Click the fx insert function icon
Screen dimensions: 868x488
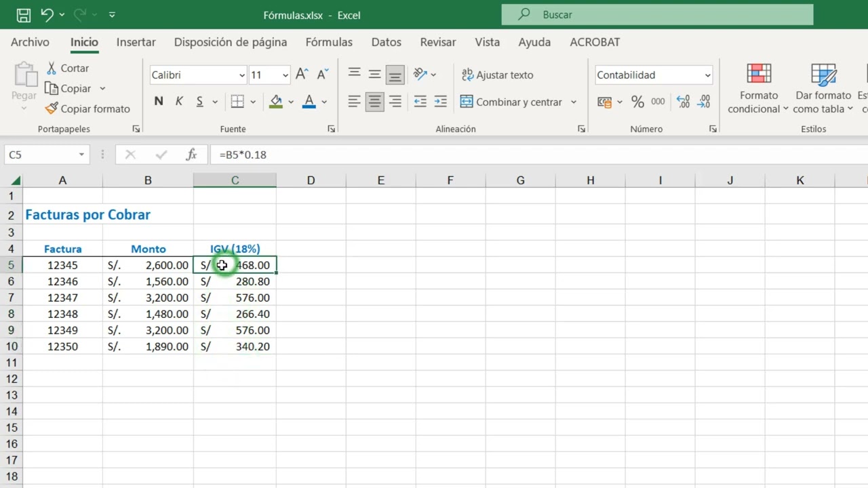coord(191,155)
